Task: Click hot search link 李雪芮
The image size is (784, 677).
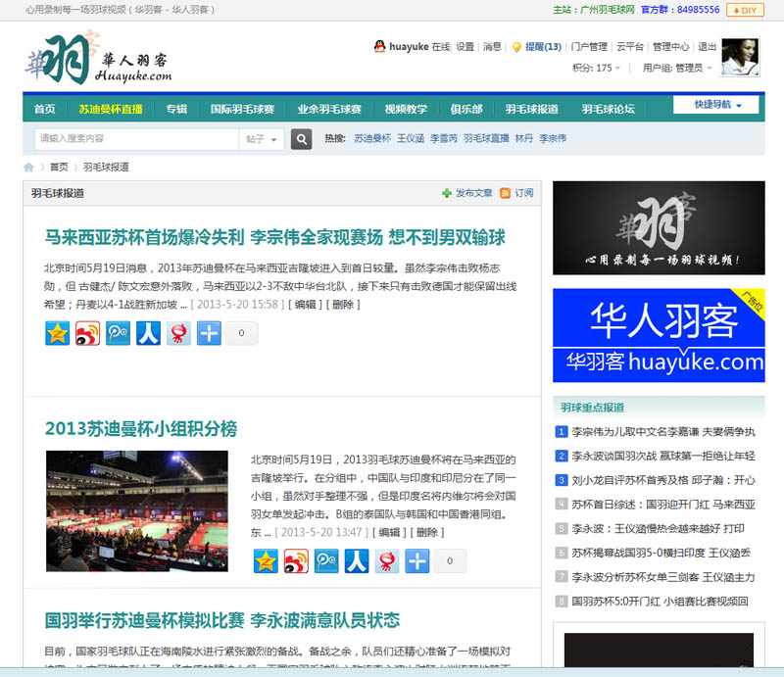Action: point(444,138)
